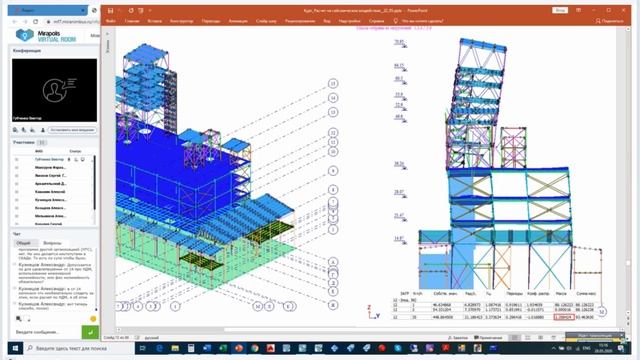
Task: Open the Справка ribbon tab
Action: pos(376,21)
